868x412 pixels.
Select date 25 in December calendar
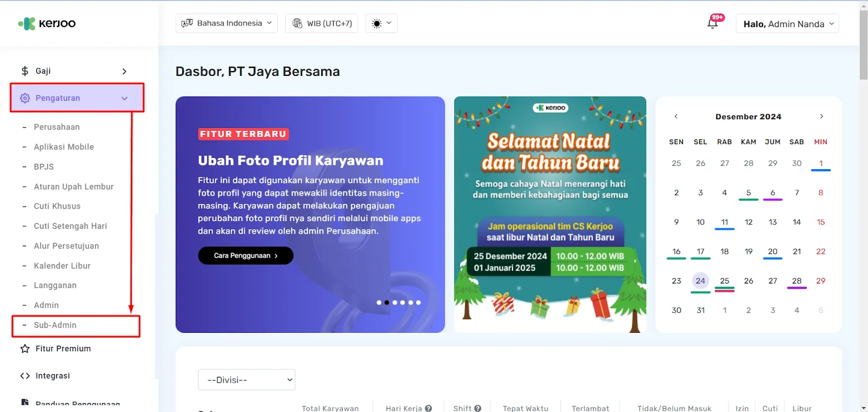(x=725, y=281)
